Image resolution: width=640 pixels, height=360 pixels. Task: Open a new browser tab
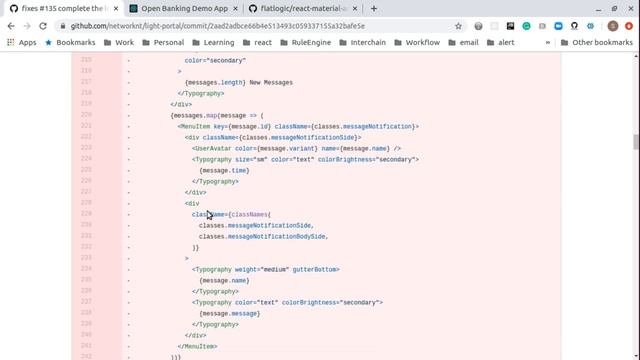(374, 9)
